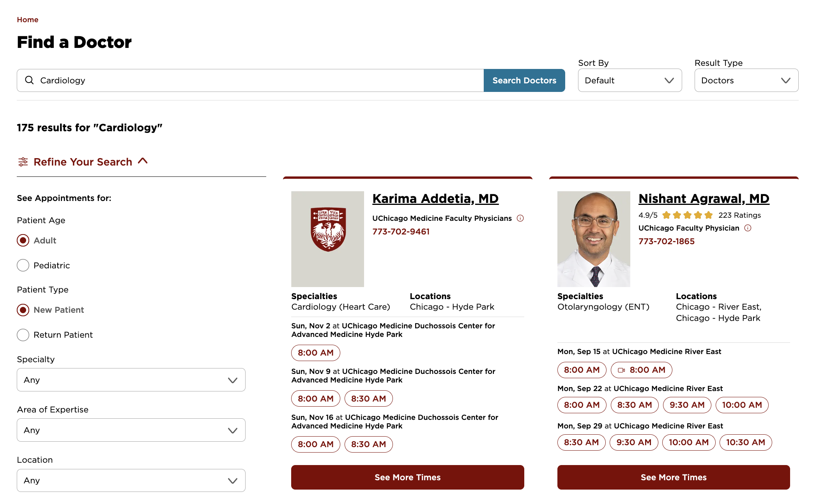Click the star rating for Nishant Agrawal

[688, 215]
